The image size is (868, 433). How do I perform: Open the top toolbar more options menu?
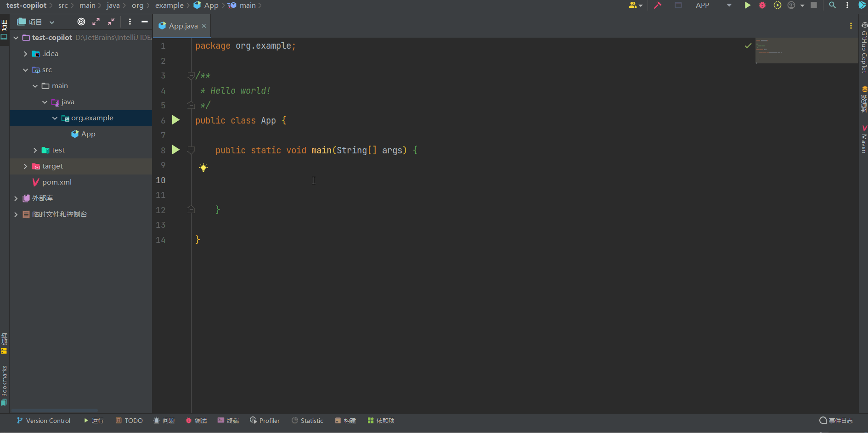(x=847, y=6)
